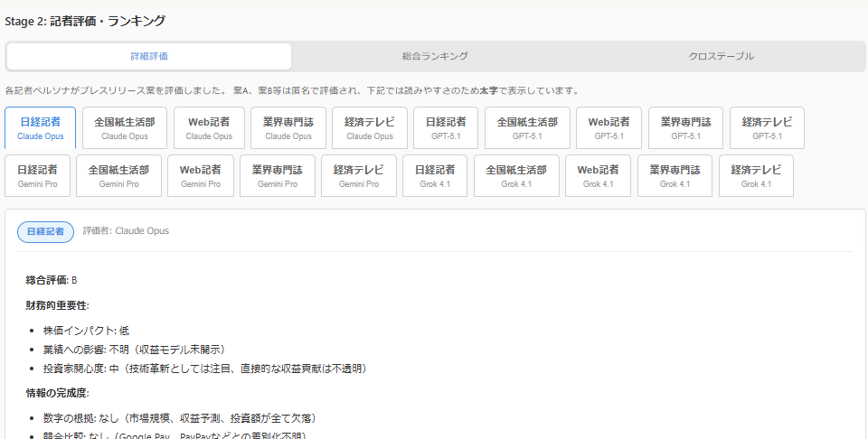The height and width of the screenshot is (439, 868).
Task: Show Web記者 GPT-5.1 evaluation
Action: (x=609, y=128)
